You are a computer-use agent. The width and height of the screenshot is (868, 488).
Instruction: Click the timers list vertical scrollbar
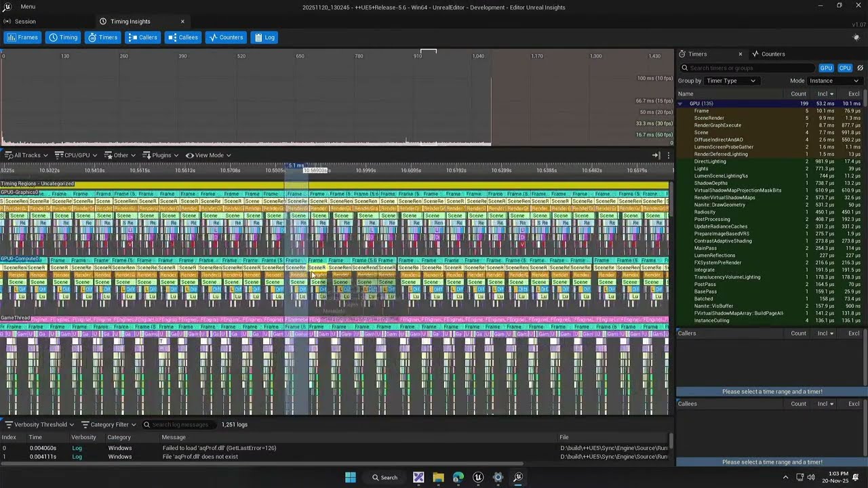click(x=865, y=98)
